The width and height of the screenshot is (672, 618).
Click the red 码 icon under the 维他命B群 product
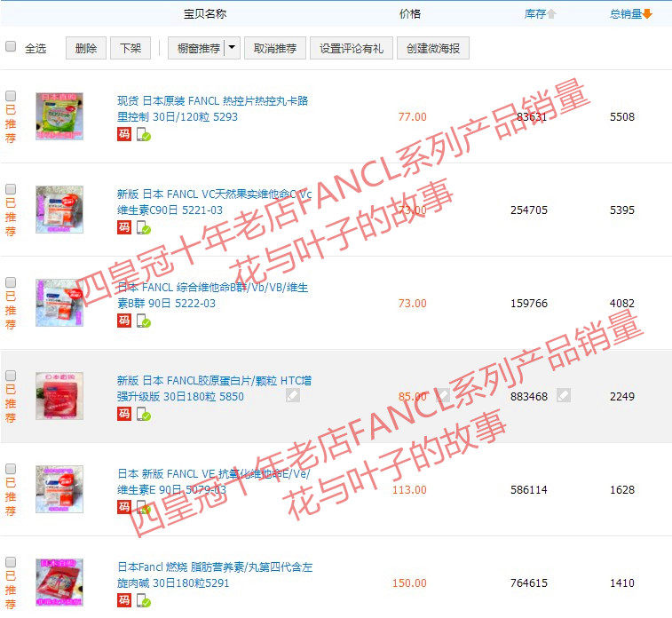pos(124,321)
